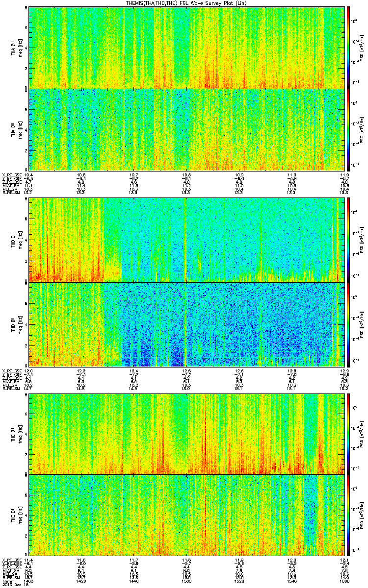Screen dimensions: 368x588
Task: Click the THD B-perpendicular PSD color bar
Action: click(x=349, y=239)
